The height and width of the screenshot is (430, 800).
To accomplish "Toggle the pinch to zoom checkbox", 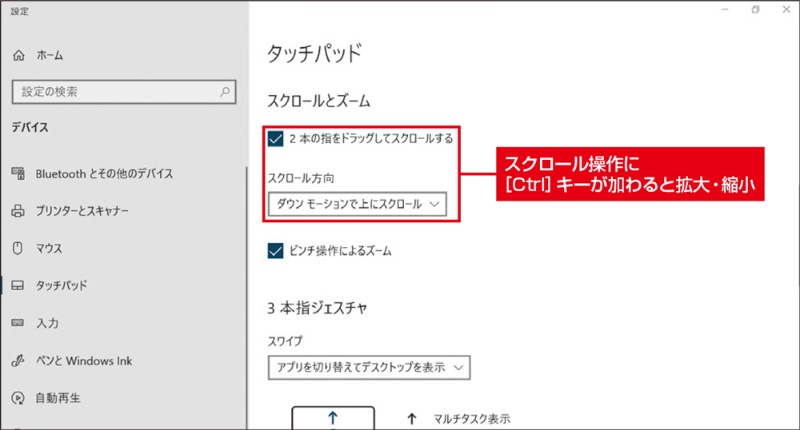I will 275,250.
